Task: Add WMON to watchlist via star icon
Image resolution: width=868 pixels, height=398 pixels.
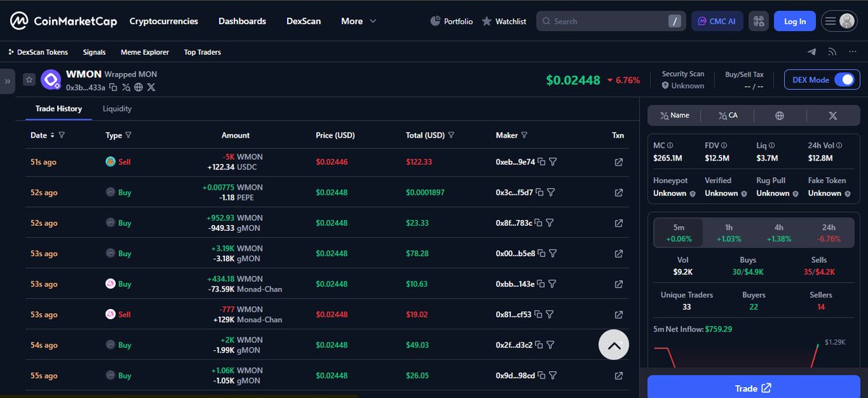Action: pos(29,80)
